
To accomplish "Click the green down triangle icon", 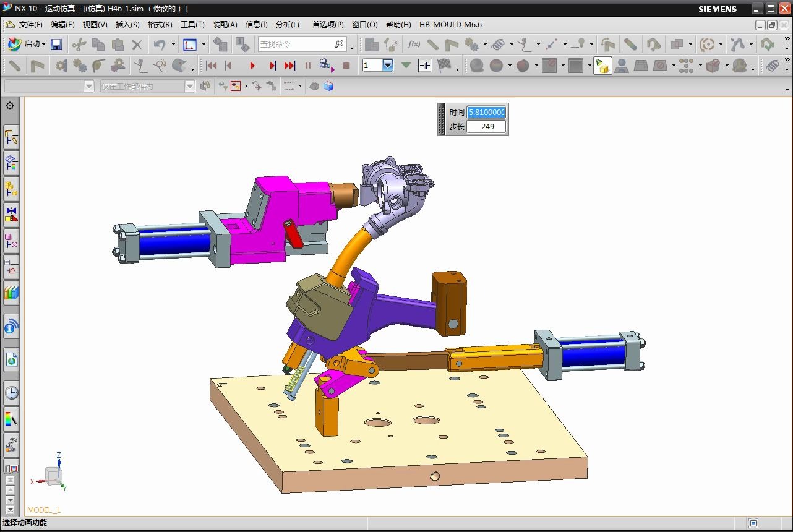I will tap(406, 66).
